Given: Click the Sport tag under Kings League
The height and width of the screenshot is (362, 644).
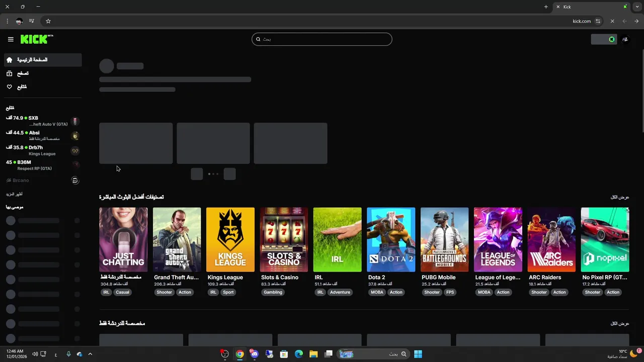Looking at the screenshot, I should pyautogui.click(x=228, y=292).
